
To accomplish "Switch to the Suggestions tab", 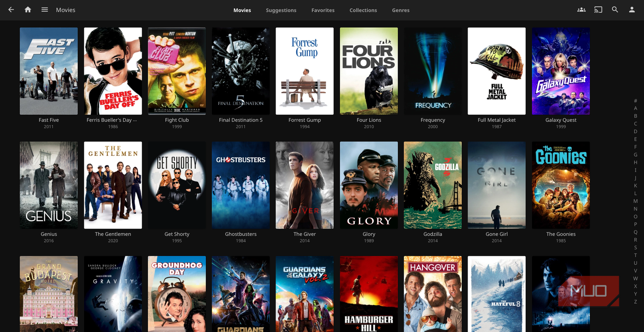I will (281, 10).
